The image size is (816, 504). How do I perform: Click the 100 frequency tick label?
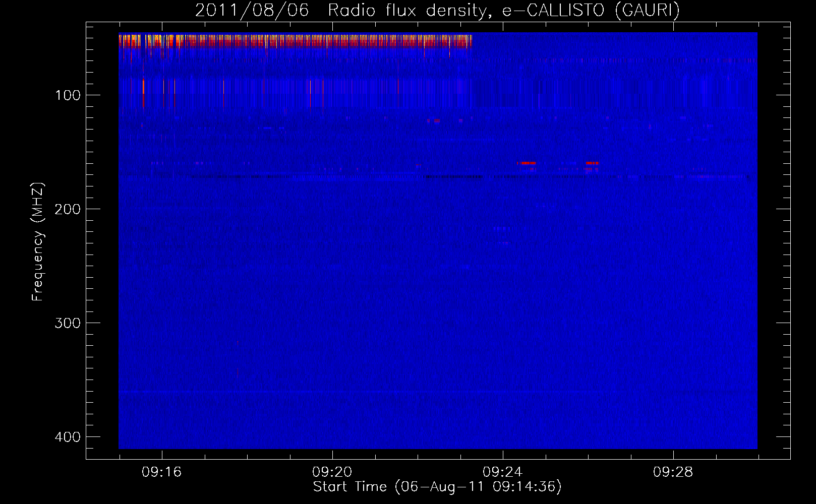click(x=67, y=95)
